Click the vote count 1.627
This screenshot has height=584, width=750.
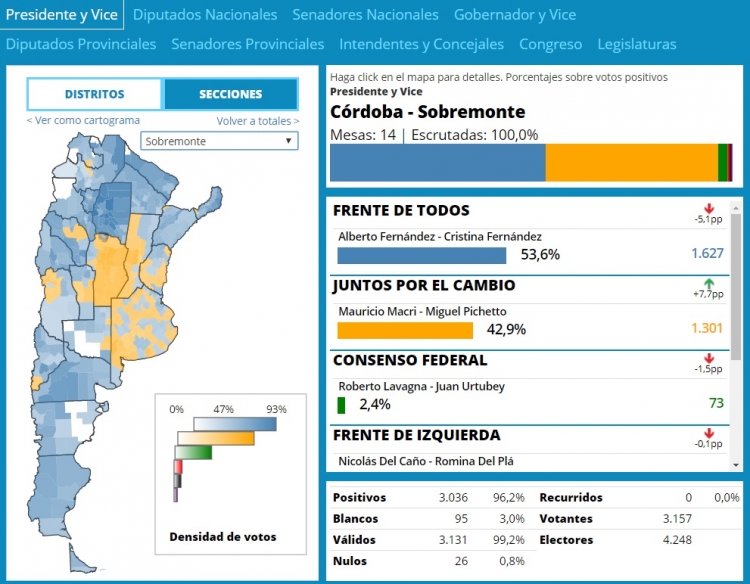707,253
